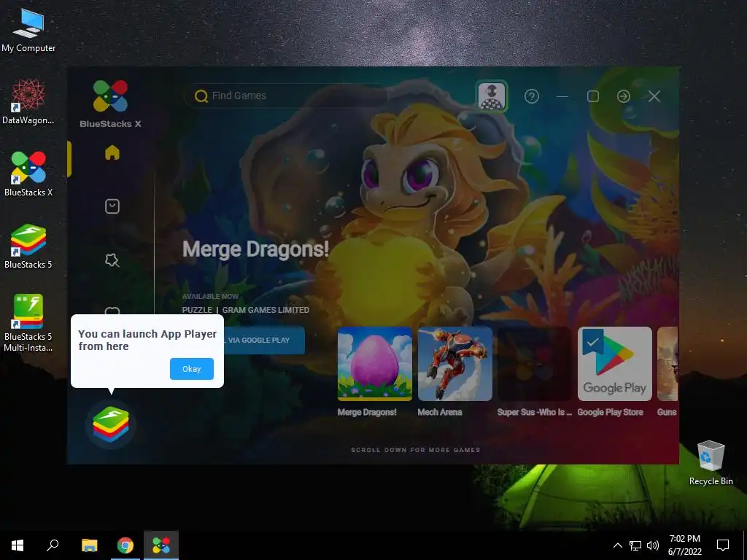Open Windows taskbar search
Viewport: 747px width, 560px height.
[53, 545]
